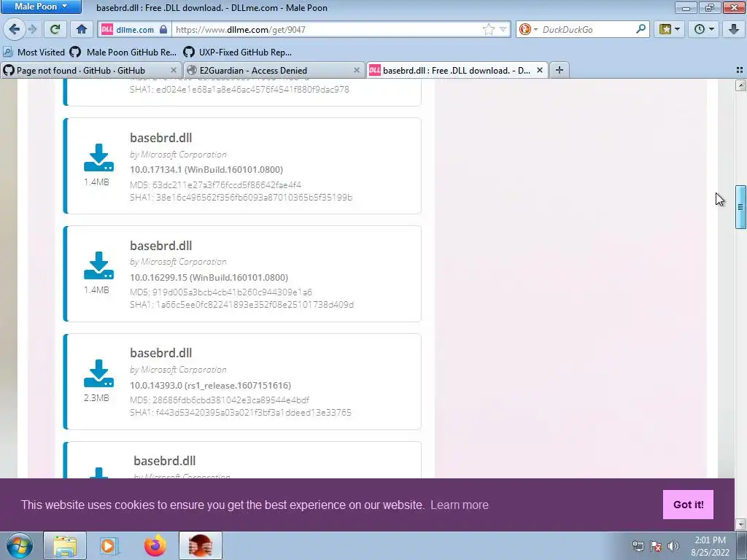This screenshot has height=560, width=747.
Task: Bookmark this page with the star
Action: pyautogui.click(x=488, y=29)
